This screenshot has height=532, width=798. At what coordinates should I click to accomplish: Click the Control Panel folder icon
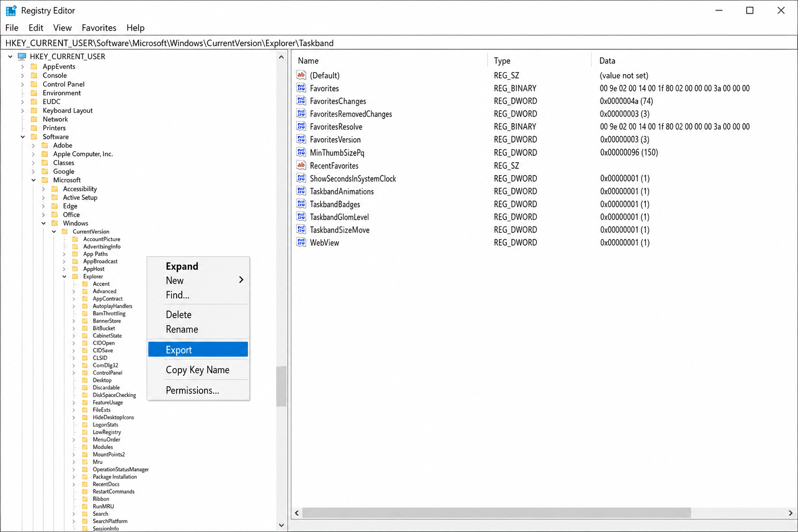click(x=34, y=84)
